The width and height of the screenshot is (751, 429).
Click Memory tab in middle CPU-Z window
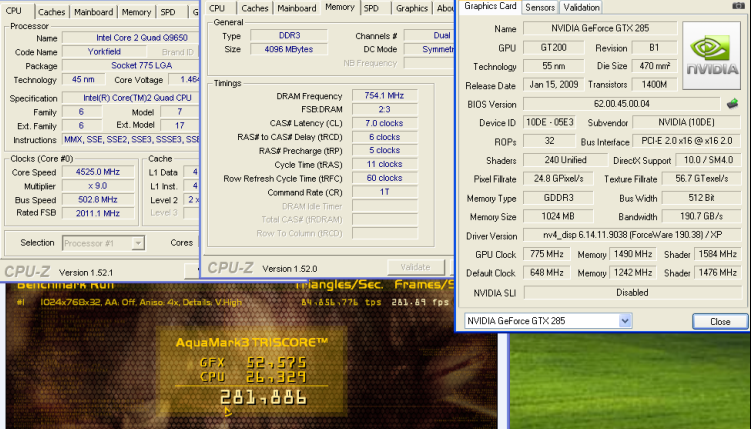[x=340, y=7]
